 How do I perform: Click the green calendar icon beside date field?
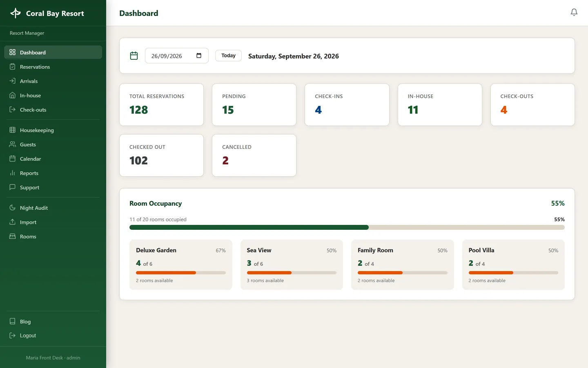pyautogui.click(x=134, y=56)
